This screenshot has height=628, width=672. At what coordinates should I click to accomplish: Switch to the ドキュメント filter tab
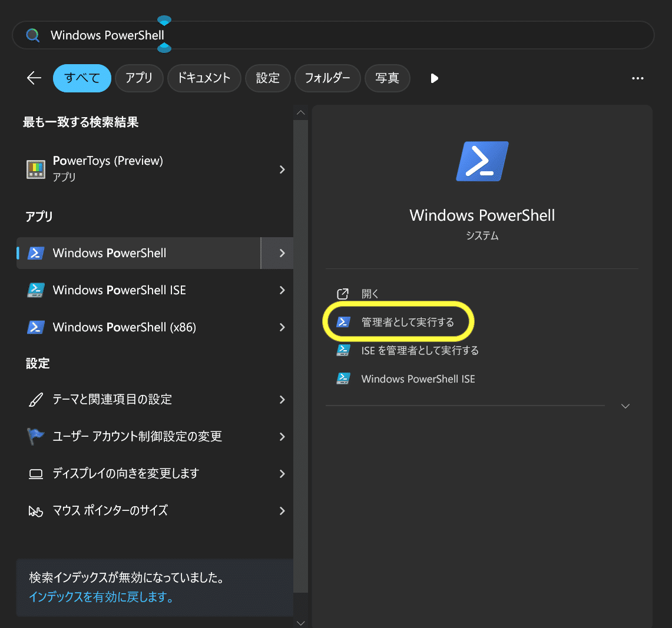204,78
